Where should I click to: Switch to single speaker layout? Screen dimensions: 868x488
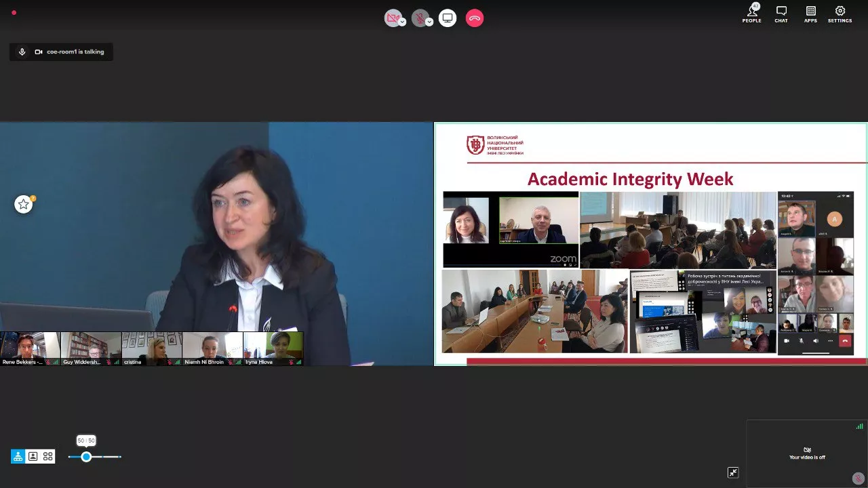[33, 456]
